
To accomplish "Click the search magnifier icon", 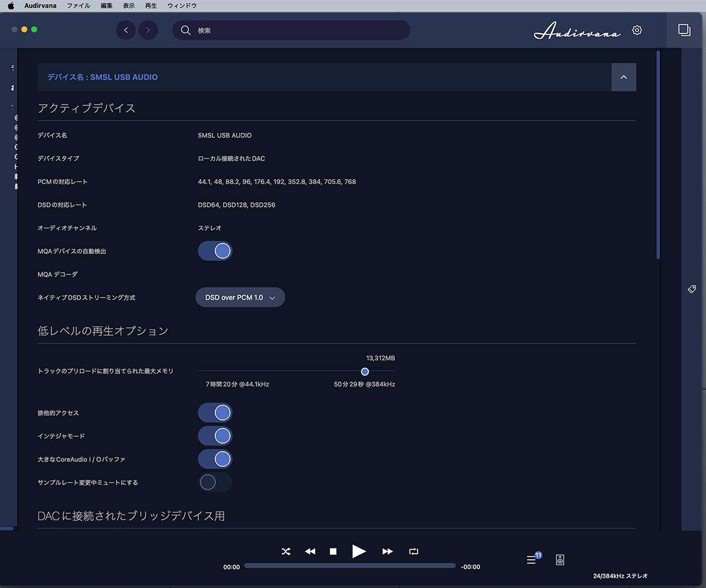I will (186, 30).
